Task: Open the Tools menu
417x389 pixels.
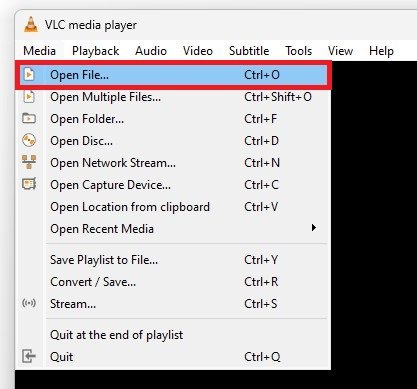Action: (x=299, y=51)
